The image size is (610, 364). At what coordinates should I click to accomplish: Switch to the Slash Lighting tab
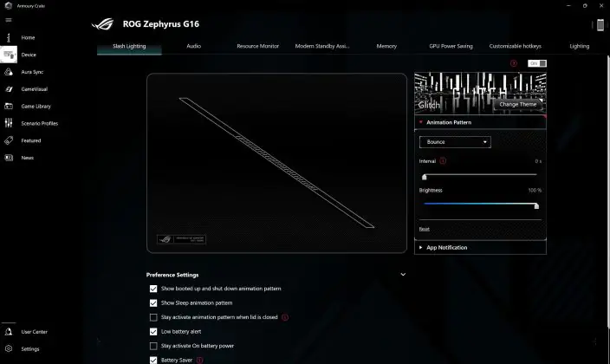pos(129,46)
